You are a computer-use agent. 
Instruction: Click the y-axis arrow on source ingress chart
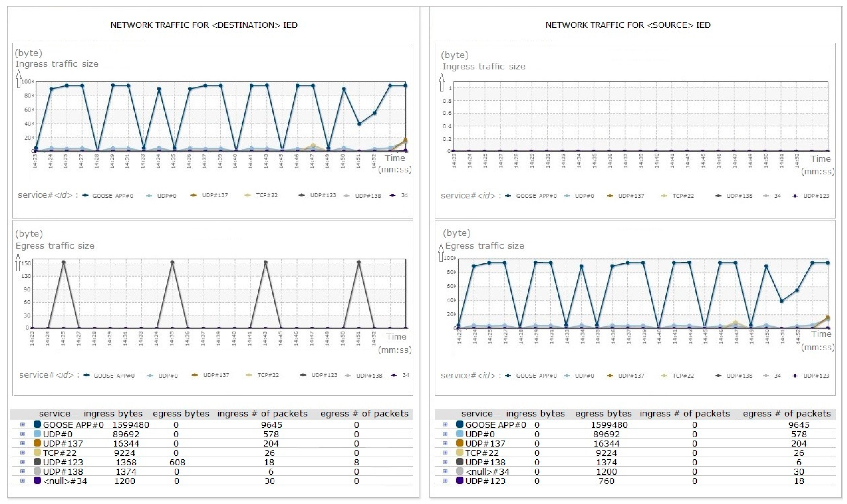[441, 82]
